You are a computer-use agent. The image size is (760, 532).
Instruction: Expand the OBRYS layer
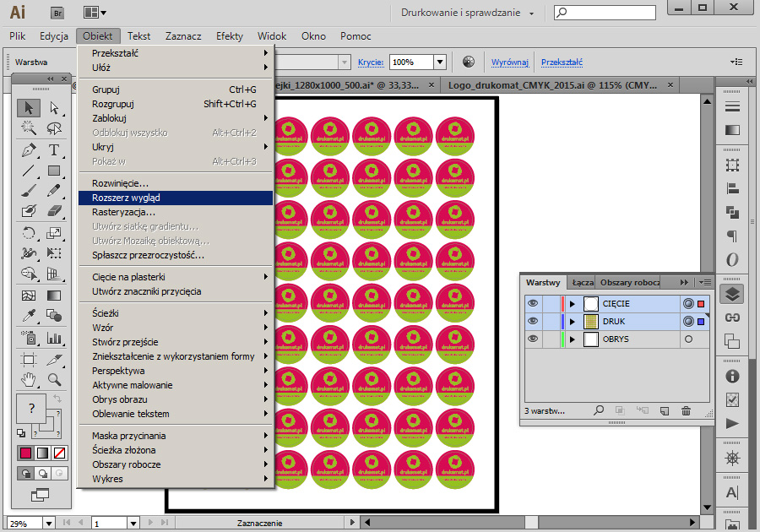[573, 339]
